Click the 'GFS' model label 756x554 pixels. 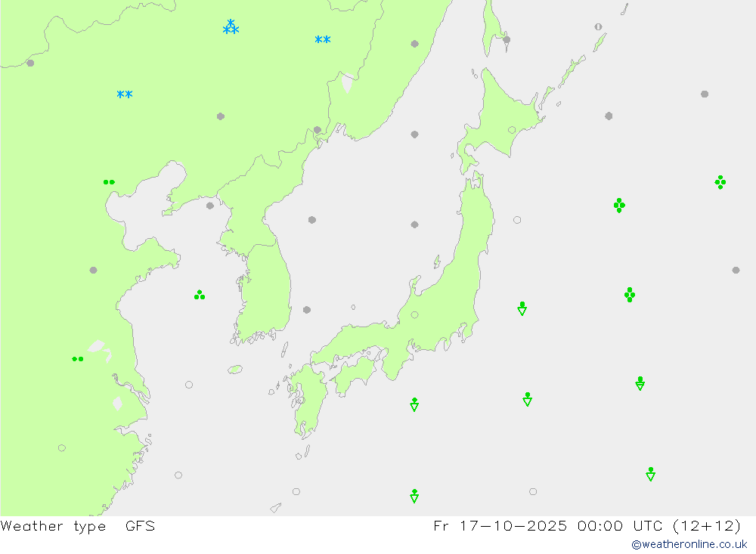click(x=141, y=525)
